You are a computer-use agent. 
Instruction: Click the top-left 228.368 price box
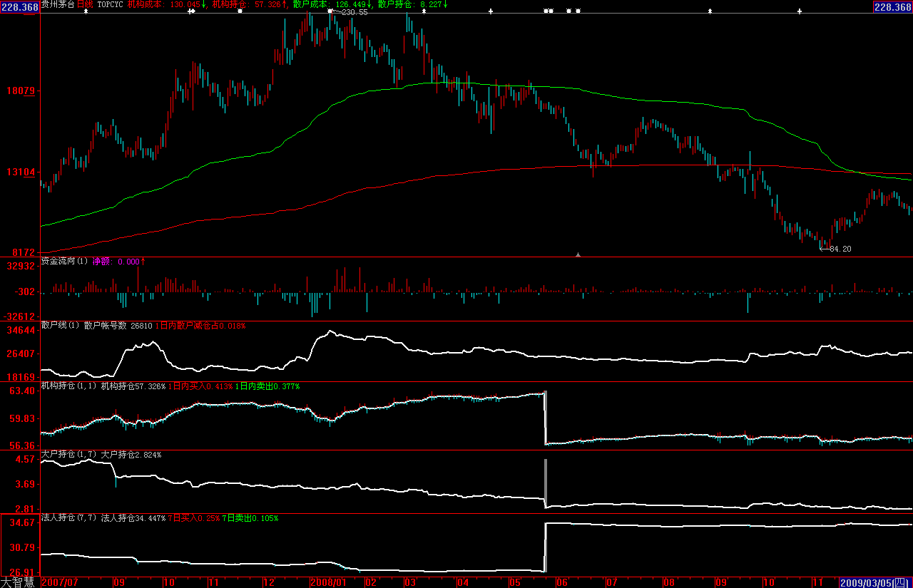[20, 6]
